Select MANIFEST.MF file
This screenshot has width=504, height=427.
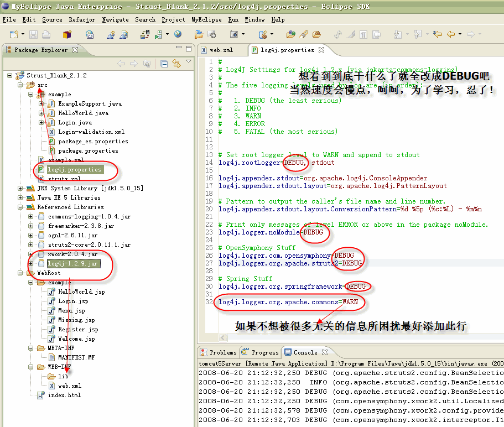pyautogui.click(x=76, y=358)
